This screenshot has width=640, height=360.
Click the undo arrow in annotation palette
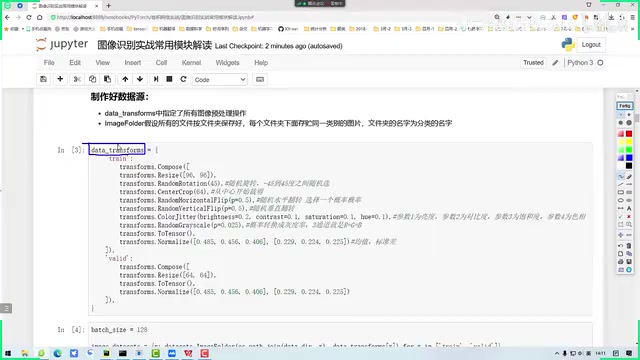620,246
